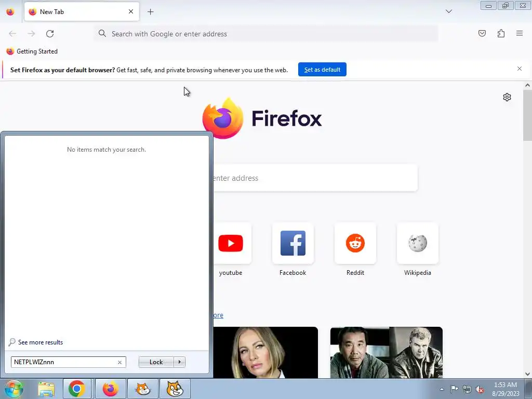Select the New Tab tab
The height and width of the screenshot is (399, 532).
pos(82,12)
